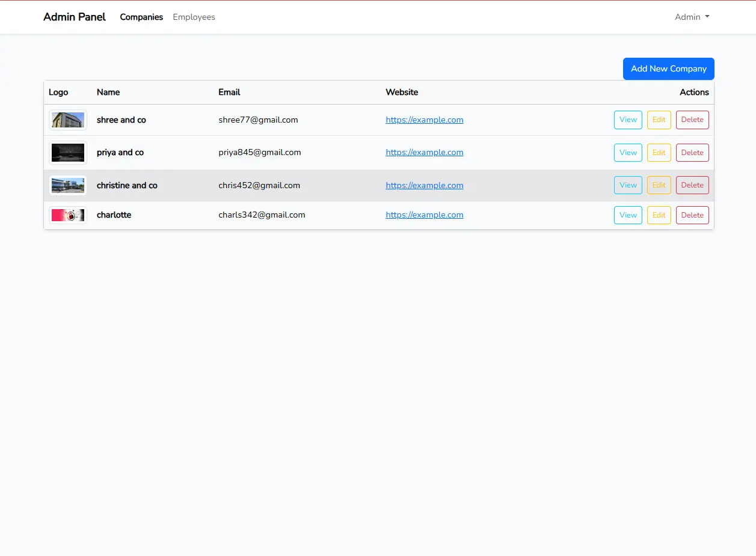Select the name 'priya and co'
756x556 pixels.
(x=120, y=152)
